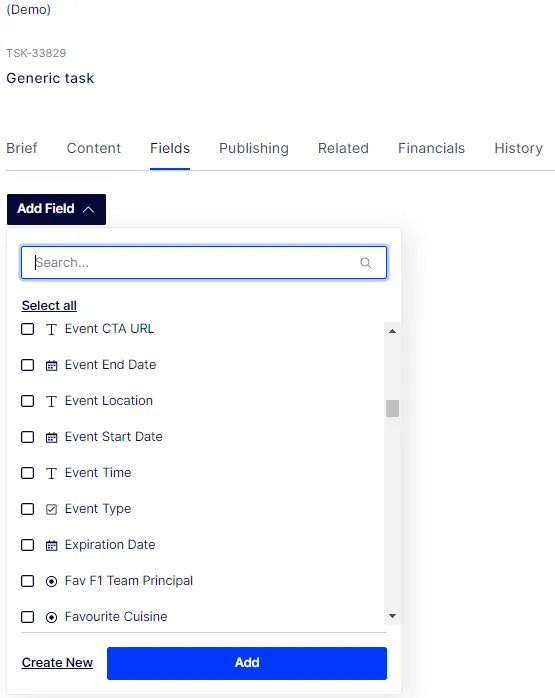The width and height of the screenshot is (555, 698).
Task: Click the field list scroll-down arrow
Action: pyautogui.click(x=393, y=616)
